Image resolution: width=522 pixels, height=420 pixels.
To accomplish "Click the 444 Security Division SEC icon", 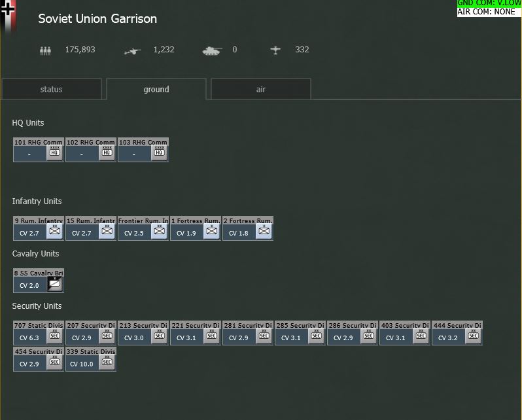I will (x=473, y=336).
